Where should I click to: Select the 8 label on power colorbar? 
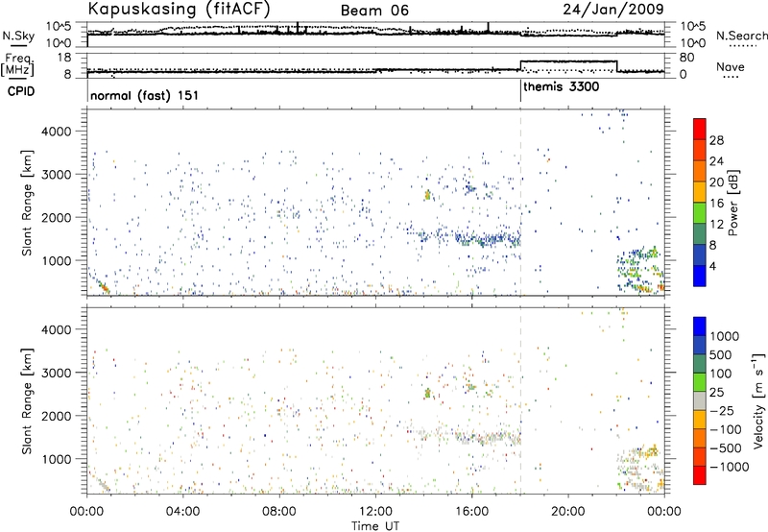pos(713,246)
